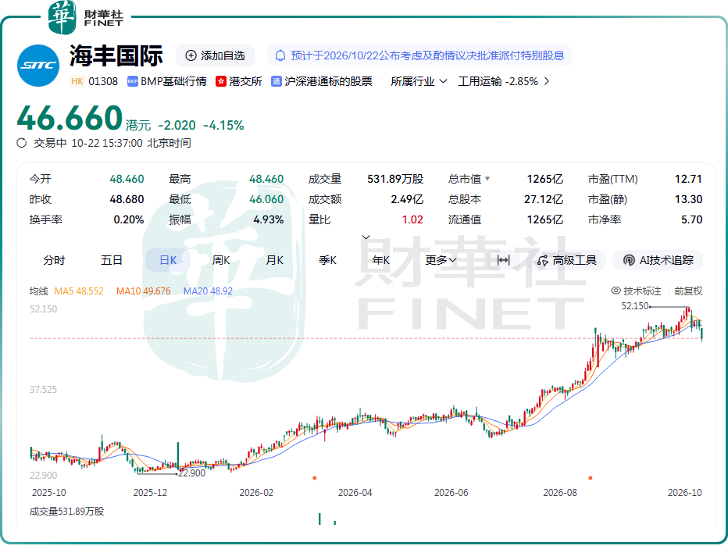Click the 昨收 48.680 value
Viewport: 728px width, 560px height.
point(127,199)
